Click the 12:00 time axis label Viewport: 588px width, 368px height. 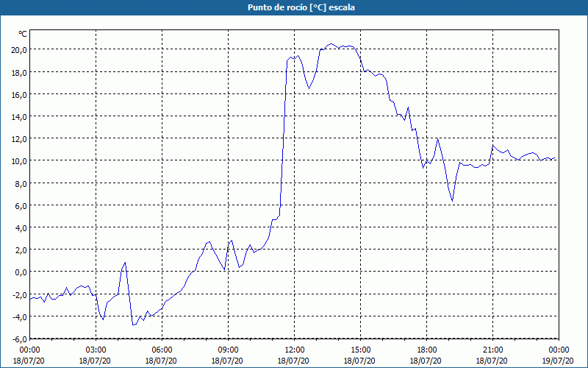(x=295, y=350)
